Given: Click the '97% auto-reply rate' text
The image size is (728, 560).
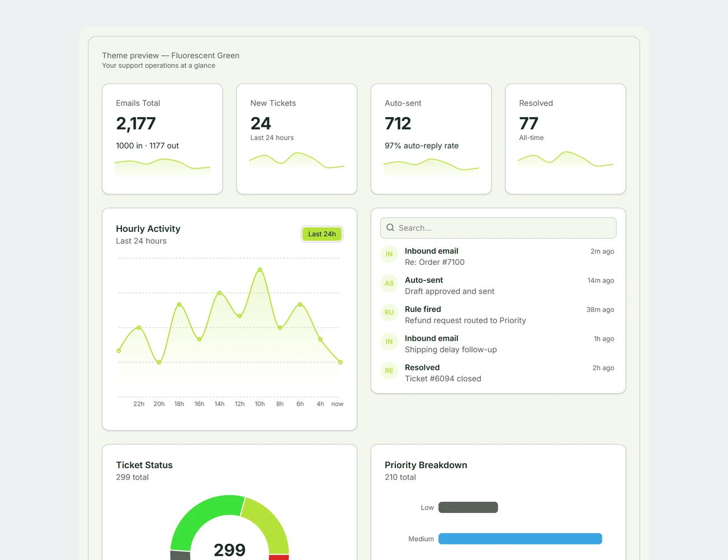Looking at the screenshot, I should (422, 146).
